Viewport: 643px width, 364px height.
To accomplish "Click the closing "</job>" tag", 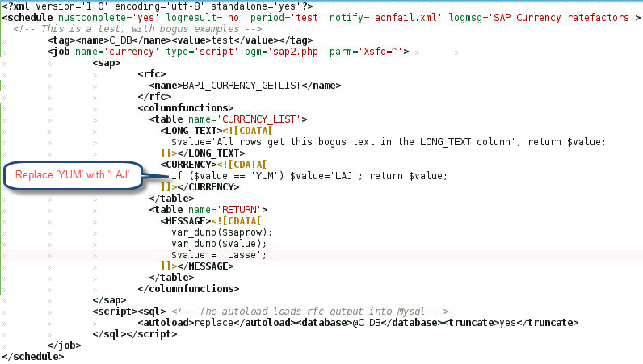I will pos(65,345).
